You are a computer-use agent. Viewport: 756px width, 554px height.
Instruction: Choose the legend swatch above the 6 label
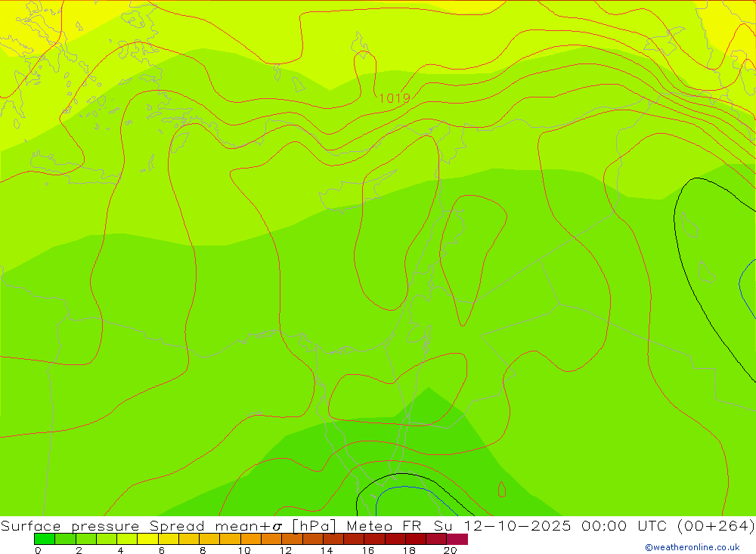pyautogui.click(x=169, y=539)
